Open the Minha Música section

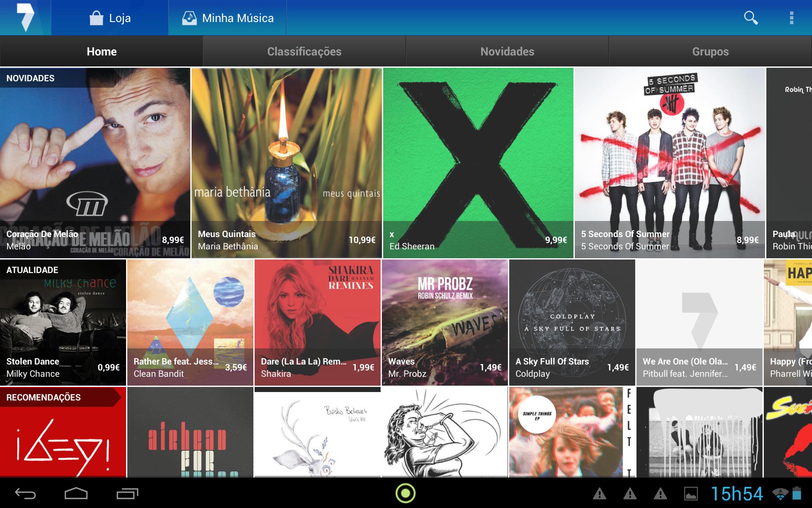click(228, 18)
